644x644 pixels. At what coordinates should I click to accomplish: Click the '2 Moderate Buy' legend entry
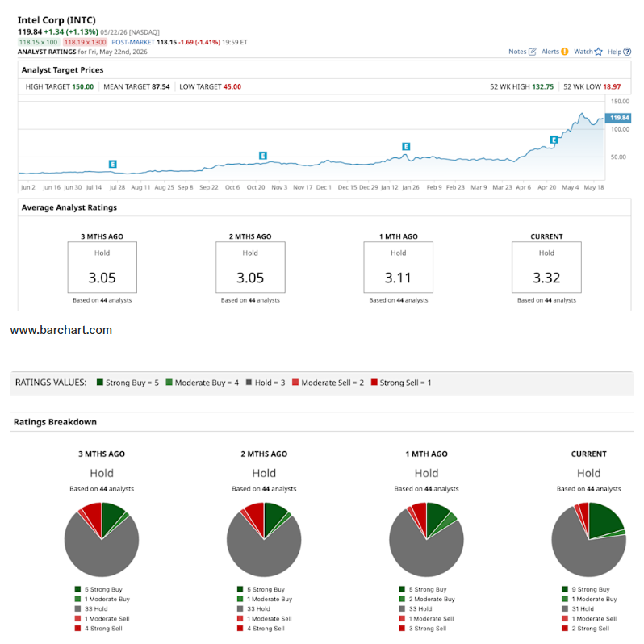coord(427,600)
